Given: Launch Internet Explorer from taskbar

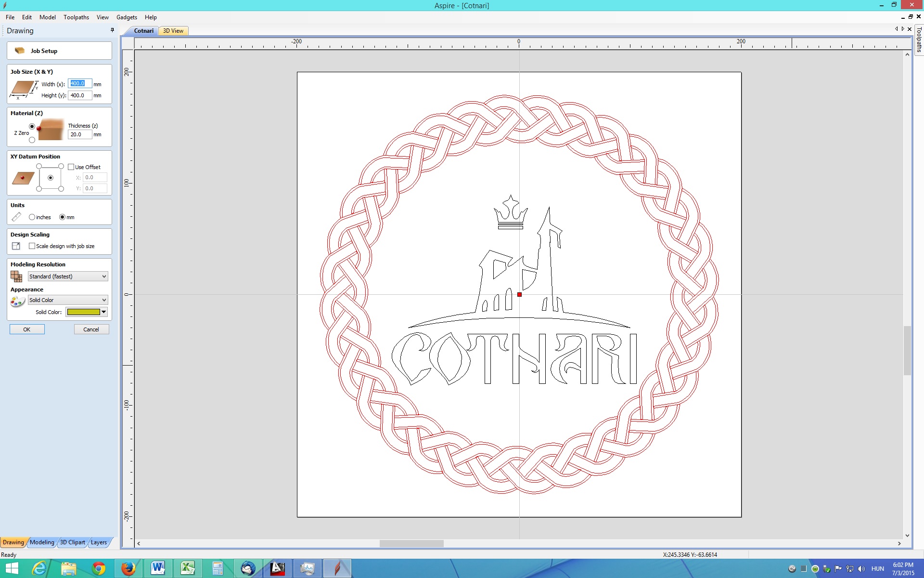Looking at the screenshot, I should coord(39,568).
